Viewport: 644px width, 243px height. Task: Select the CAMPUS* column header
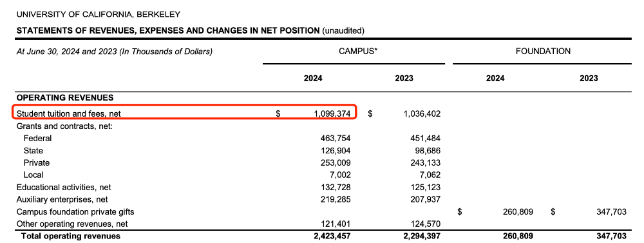click(358, 52)
